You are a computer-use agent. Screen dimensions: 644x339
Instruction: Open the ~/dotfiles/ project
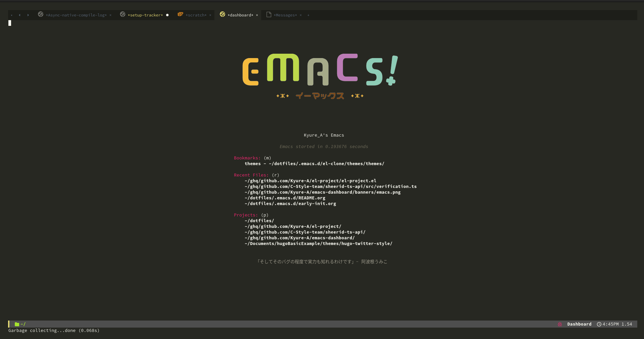click(x=259, y=221)
